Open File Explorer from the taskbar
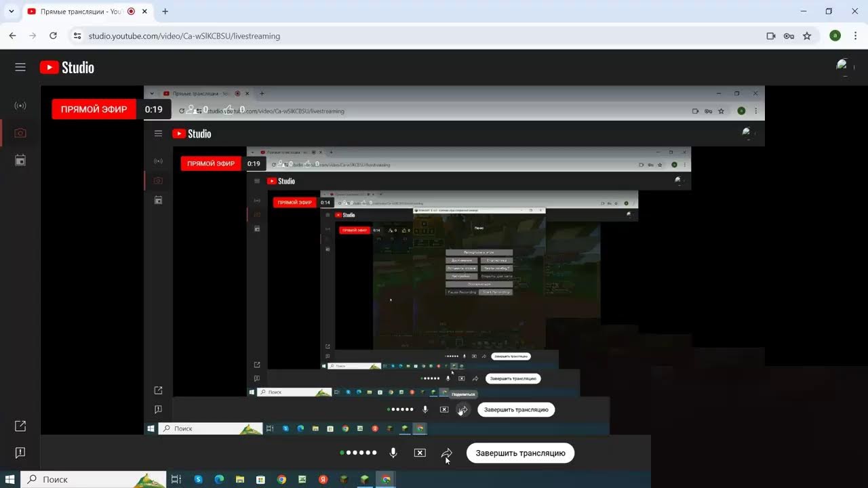 pos(240,479)
